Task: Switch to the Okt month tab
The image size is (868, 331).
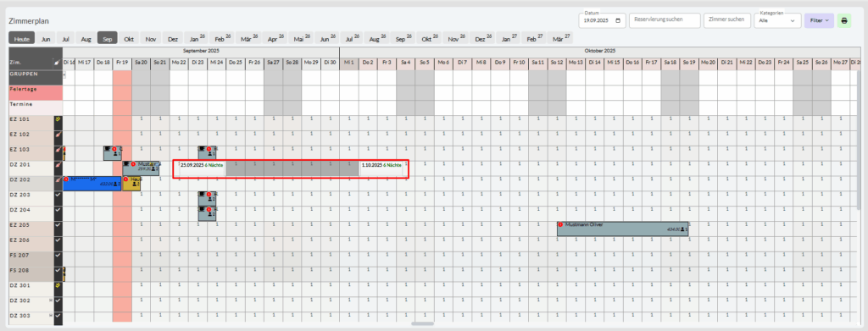Action: tap(129, 39)
